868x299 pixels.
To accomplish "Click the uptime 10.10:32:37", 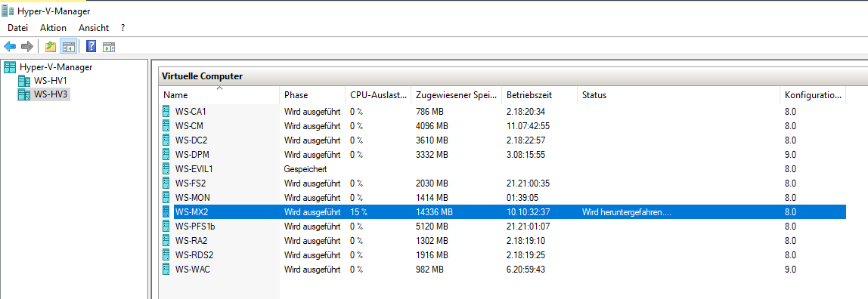I will [x=528, y=211].
